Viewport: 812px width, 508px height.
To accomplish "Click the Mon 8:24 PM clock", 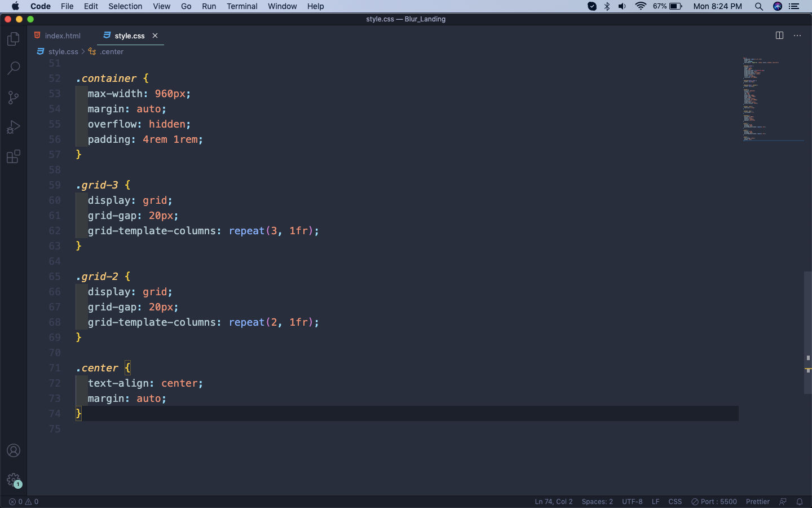I will tap(717, 6).
